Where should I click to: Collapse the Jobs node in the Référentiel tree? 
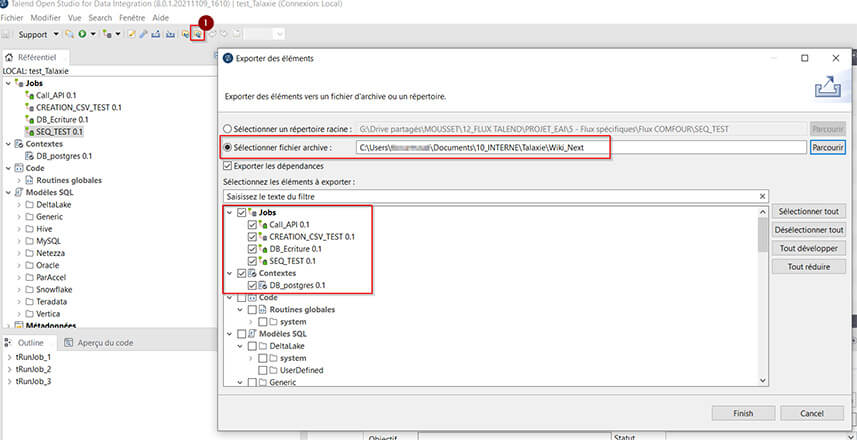coord(8,84)
